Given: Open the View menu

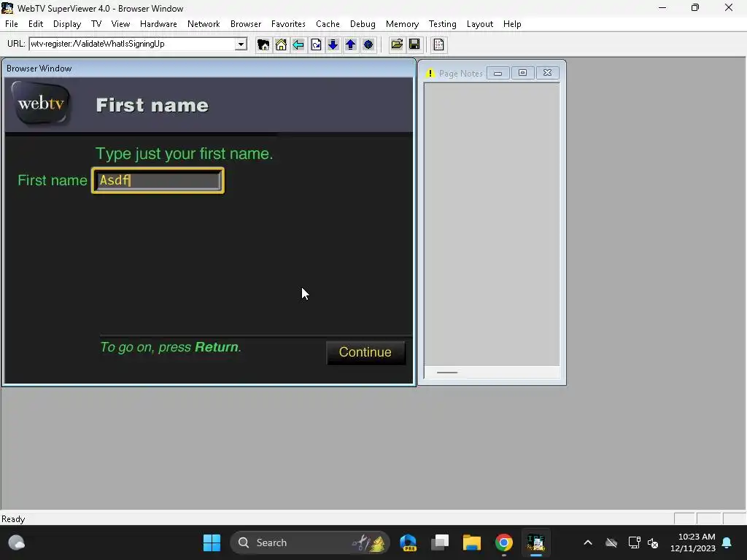Looking at the screenshot, I should [120, 24].
